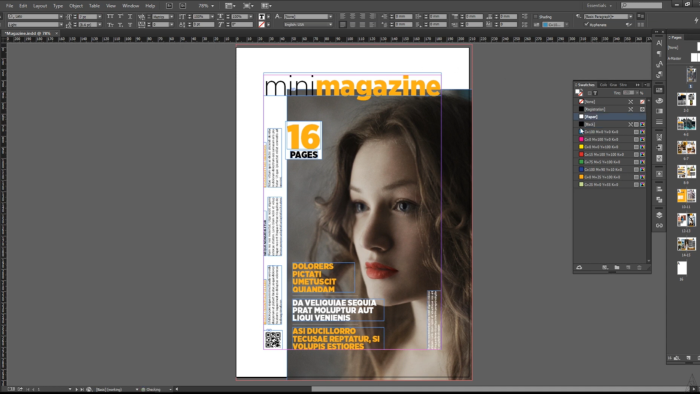Switch to the Swatches panel tab
700x394 pixels.
coord(585,85)
